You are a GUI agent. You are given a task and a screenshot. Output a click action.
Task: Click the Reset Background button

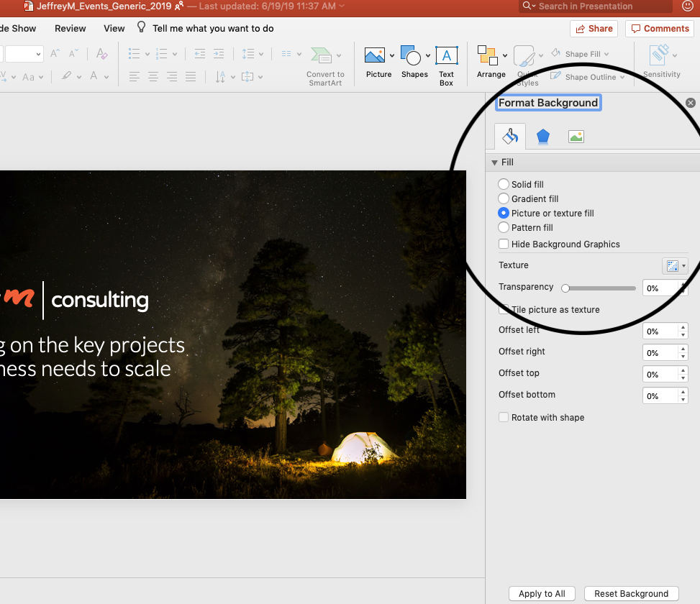point(631,593)
